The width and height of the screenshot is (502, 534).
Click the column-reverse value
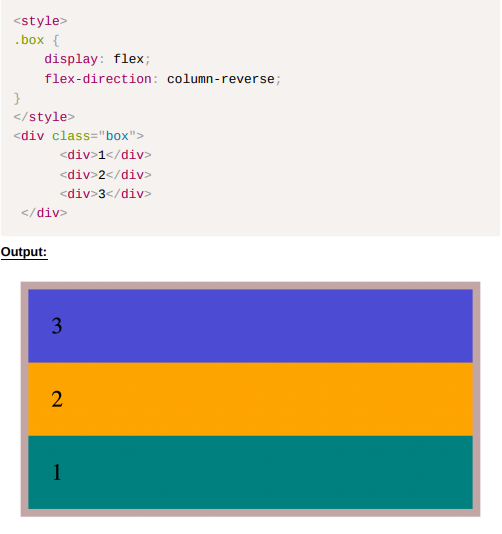pyautogui.click(x=221, y=79)
